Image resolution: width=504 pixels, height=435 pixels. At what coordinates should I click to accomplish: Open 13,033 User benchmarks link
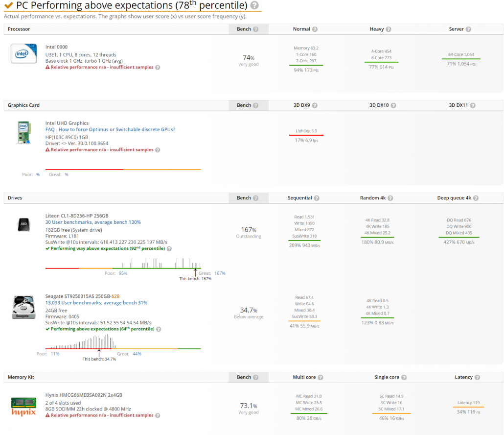point(96,303)
